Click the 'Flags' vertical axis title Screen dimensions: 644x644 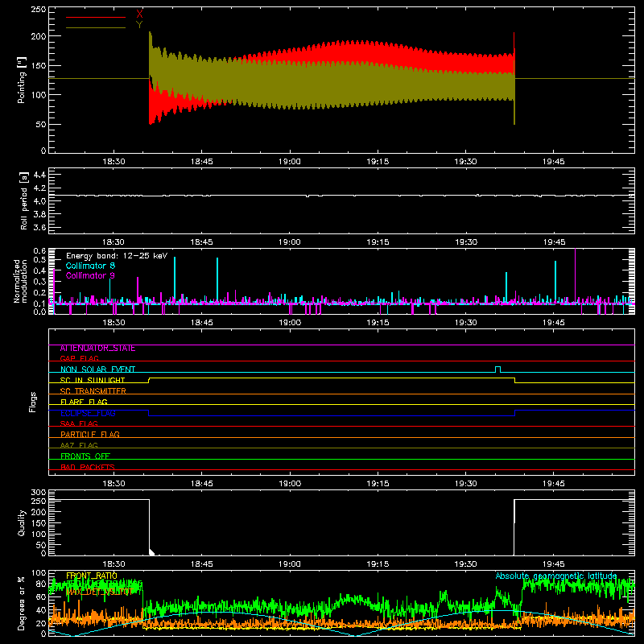(32, 402)
